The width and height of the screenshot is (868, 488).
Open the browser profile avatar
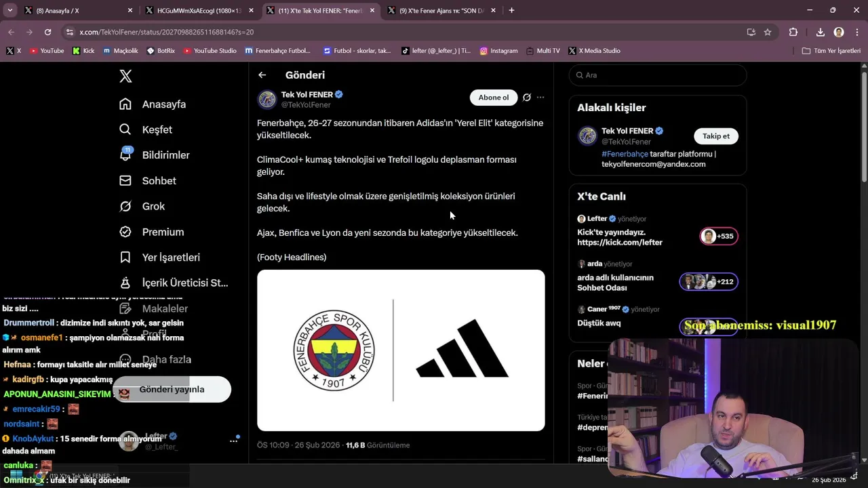(839, 32)
